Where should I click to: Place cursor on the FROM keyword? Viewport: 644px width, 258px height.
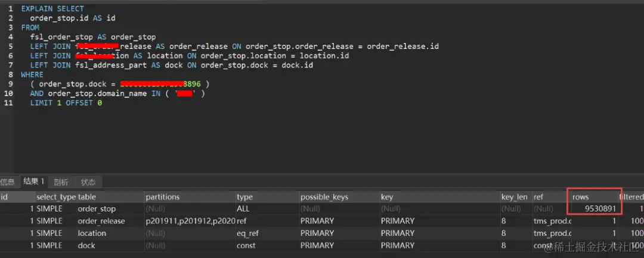click(x=30, y=27)
